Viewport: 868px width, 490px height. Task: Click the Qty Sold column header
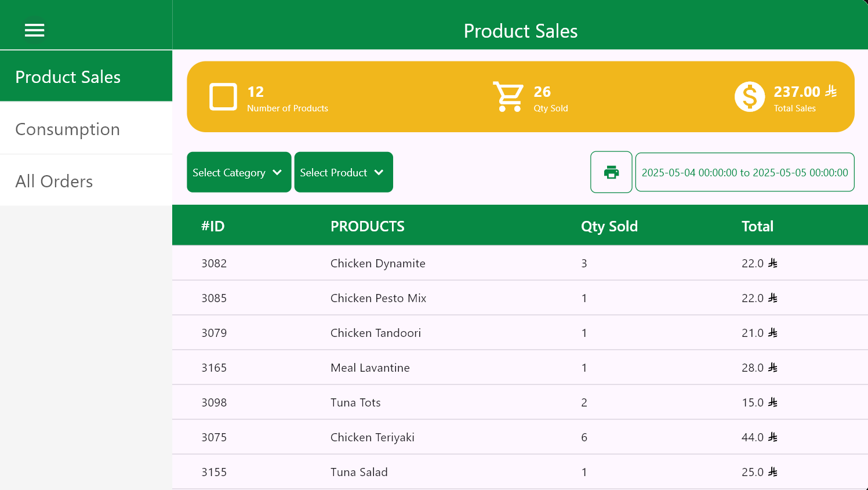(x=609, y=226)
